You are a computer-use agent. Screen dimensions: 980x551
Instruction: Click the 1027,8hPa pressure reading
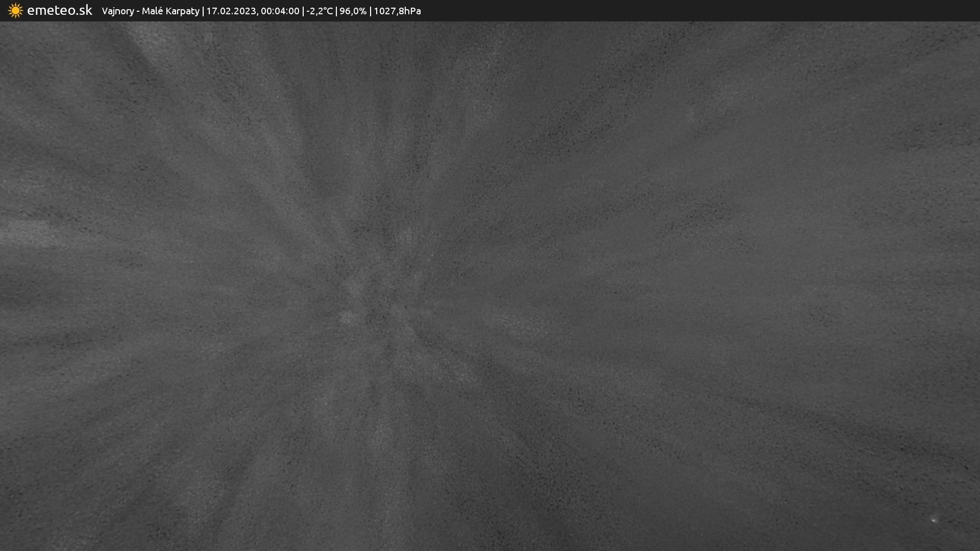tap(397, 11)
